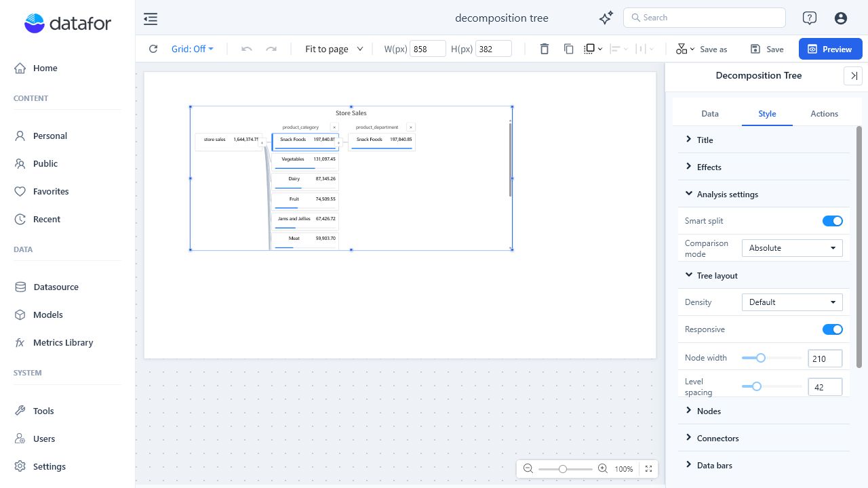Screen dimensions: 868x488
Task: Turn off Smart split toggle
Action: pyautogui.click(x=833, y=221)
